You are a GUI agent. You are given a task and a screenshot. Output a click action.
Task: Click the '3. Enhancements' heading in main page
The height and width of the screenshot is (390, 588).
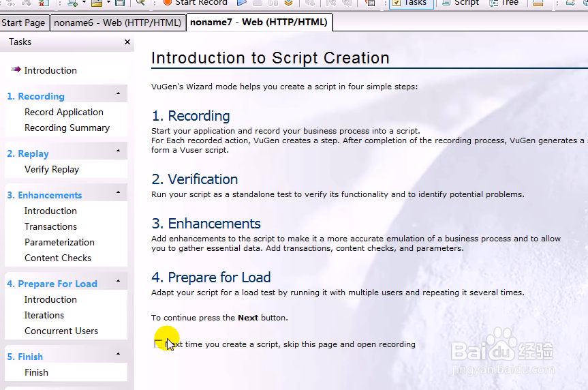(206, 224)
